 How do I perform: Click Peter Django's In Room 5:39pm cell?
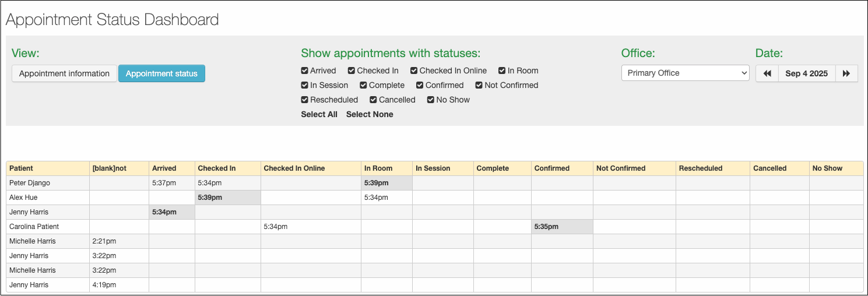point(386,183)
